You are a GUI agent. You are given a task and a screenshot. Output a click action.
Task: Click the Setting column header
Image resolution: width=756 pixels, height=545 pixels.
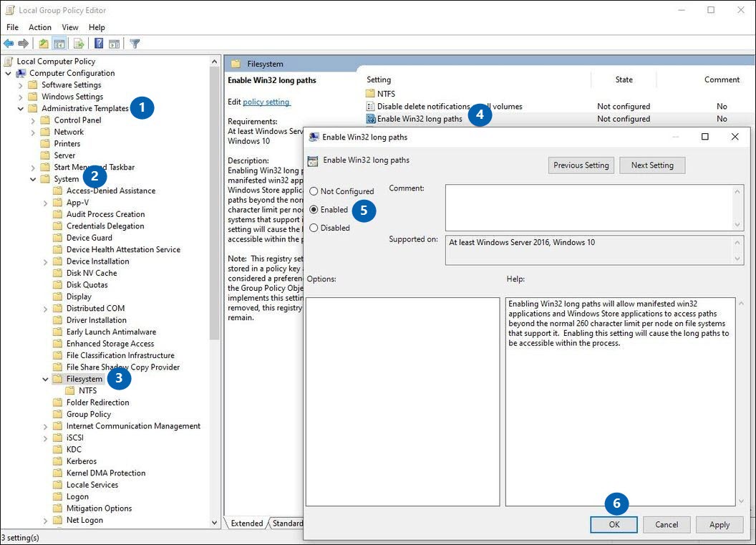click(x=379, y=79)
